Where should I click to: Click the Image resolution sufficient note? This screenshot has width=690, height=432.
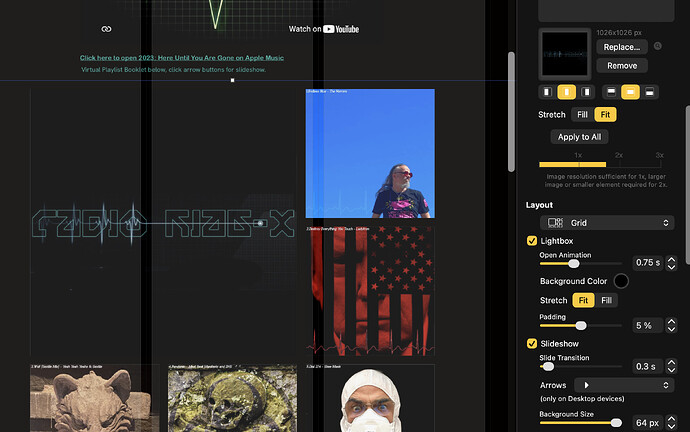coord(606,180)
